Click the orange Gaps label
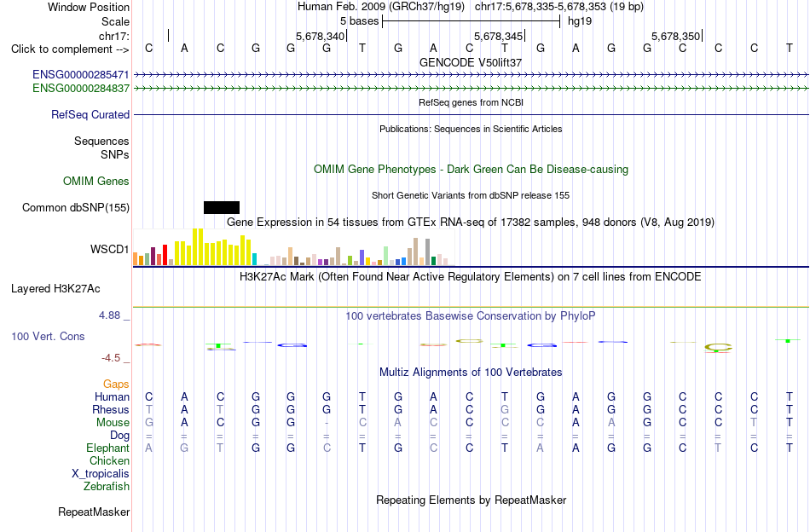Image resolution: width=810 pixels, height=532 pixels. click(x=116, y=384)
